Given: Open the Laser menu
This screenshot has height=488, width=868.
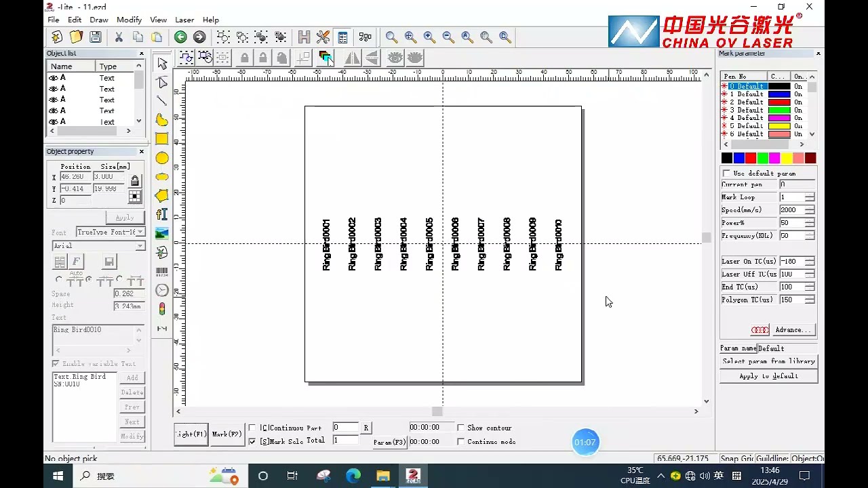Looking at the screenshot, I should click(184, 20).
